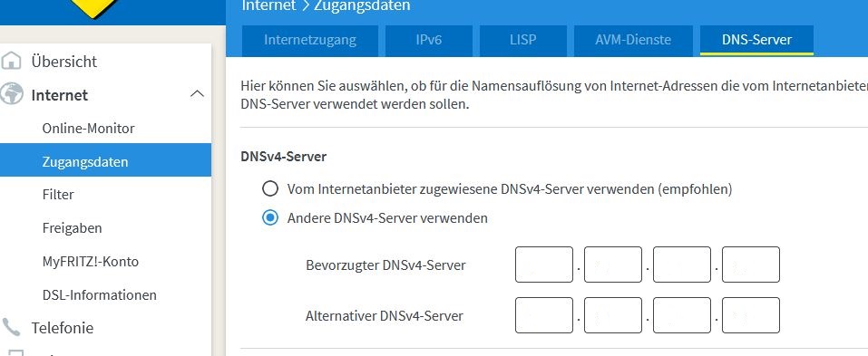868x356 pixels.
Task: Select provider-assigned DNSv4 servers radio button
Action: point(270,189)
